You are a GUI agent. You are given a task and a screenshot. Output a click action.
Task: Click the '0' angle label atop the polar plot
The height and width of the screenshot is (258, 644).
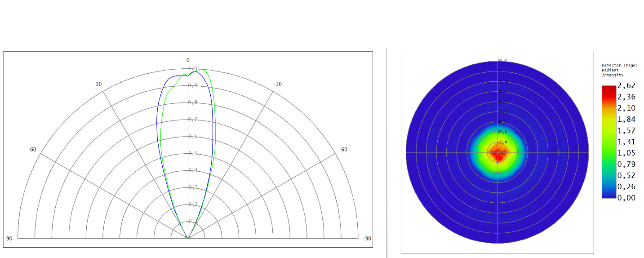tap(188, 60)
